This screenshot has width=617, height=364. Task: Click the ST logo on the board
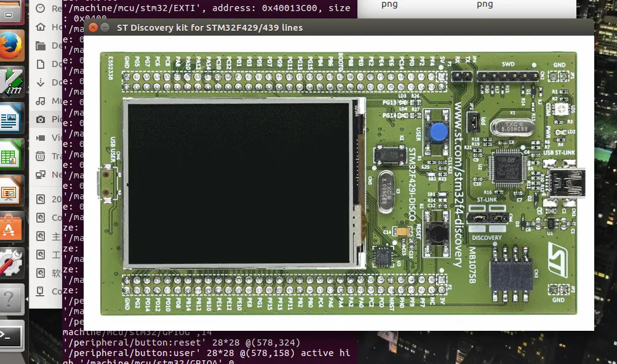558,259
